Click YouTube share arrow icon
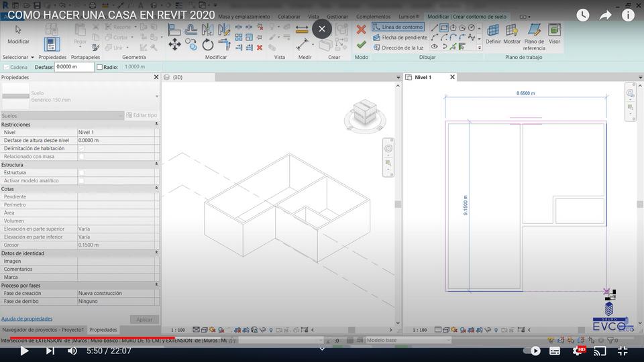Image resolution: width=644 pixels, height=362 pixels. [x=605, y=15]
